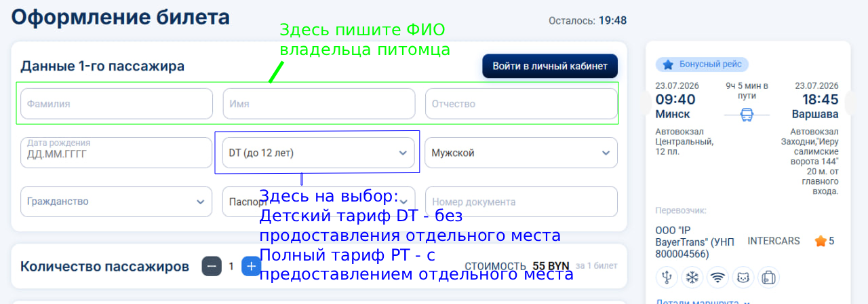The image size is (868, 304).
Task: Focus the Фамилия input field
Action: coord(117,104)
